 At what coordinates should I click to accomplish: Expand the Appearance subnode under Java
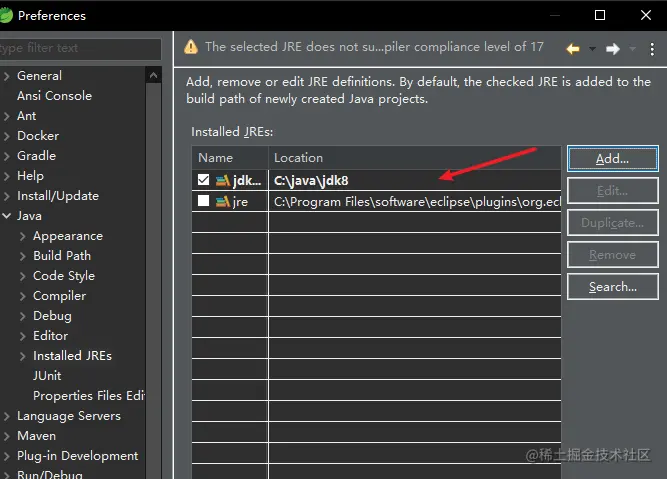[23, 236]
